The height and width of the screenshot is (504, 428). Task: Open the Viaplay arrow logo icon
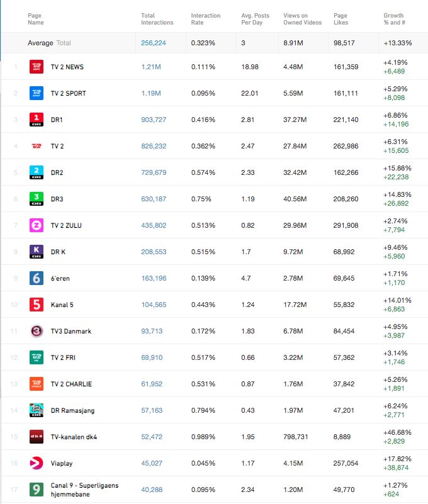pos(37,463)
